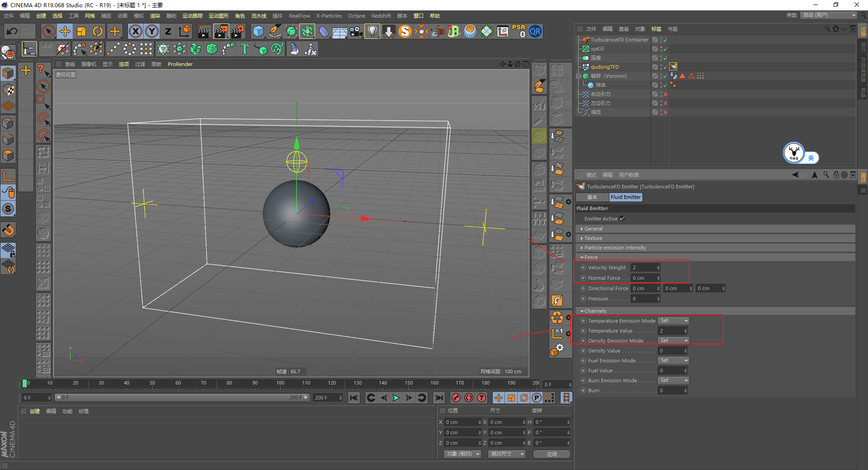Open Temperature Emission Mode dropdown
The image size is (868, 470).
[674, 321]
